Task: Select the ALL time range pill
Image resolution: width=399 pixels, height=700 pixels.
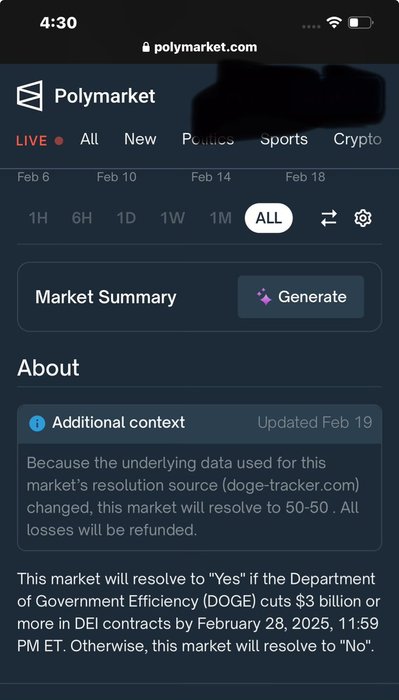Action: click(269, 218)
